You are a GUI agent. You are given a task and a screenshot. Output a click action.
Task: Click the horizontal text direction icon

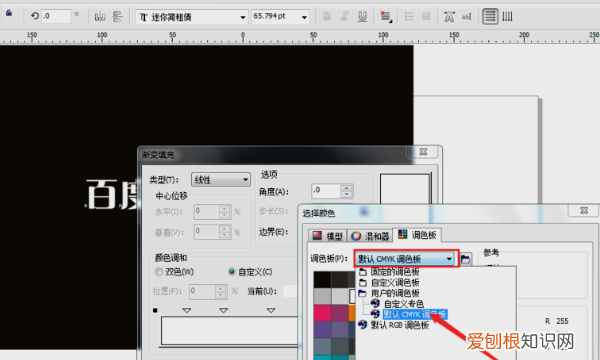click(x=490, y=16)
